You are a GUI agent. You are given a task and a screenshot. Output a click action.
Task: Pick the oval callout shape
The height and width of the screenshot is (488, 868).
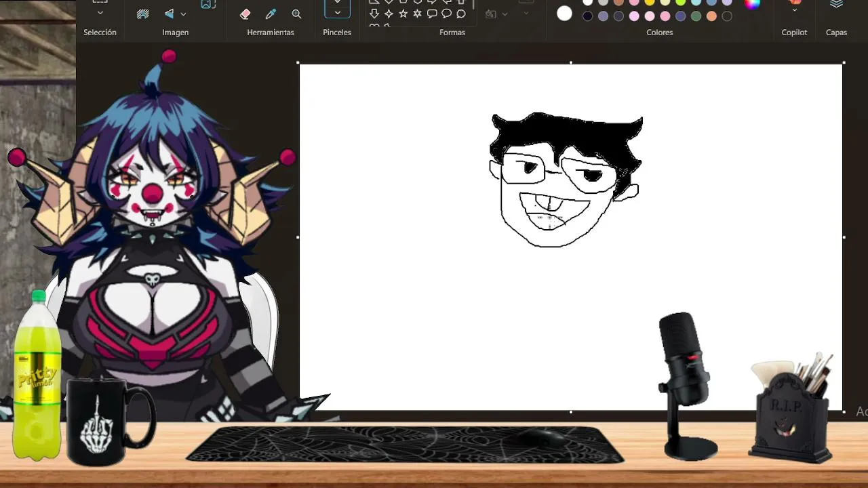[x=446, y=14]
